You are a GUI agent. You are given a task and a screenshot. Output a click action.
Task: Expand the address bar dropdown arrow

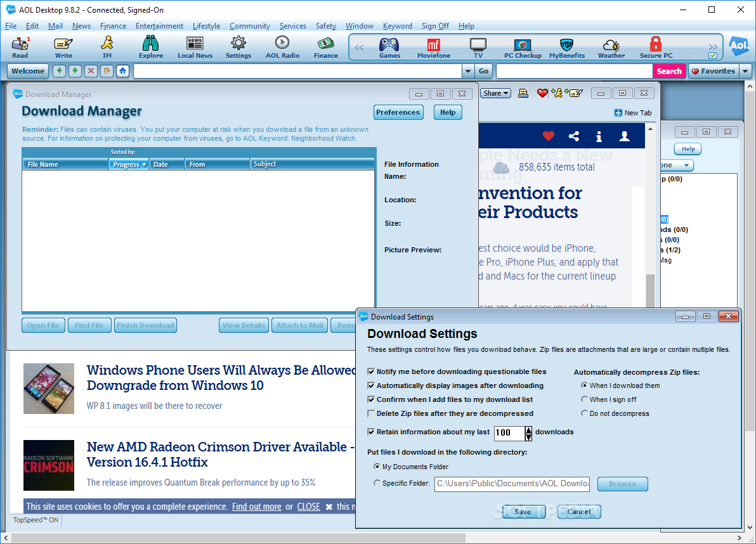pos(467,71)
